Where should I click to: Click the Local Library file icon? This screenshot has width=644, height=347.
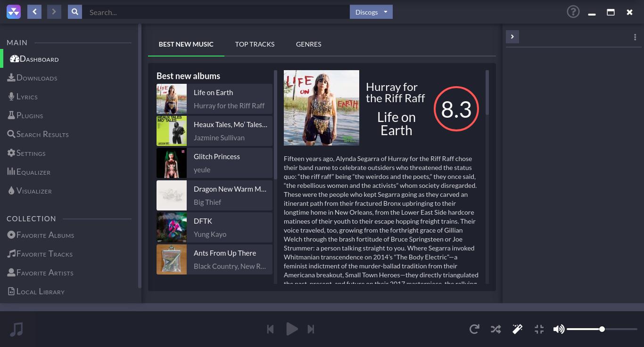click(11, 291)
